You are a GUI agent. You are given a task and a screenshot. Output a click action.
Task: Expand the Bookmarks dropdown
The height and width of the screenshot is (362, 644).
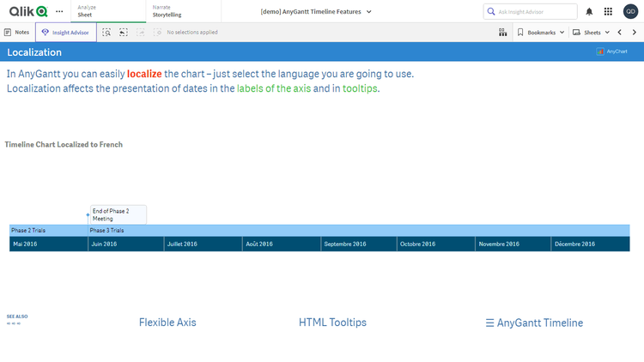click(x=541, y=32)
